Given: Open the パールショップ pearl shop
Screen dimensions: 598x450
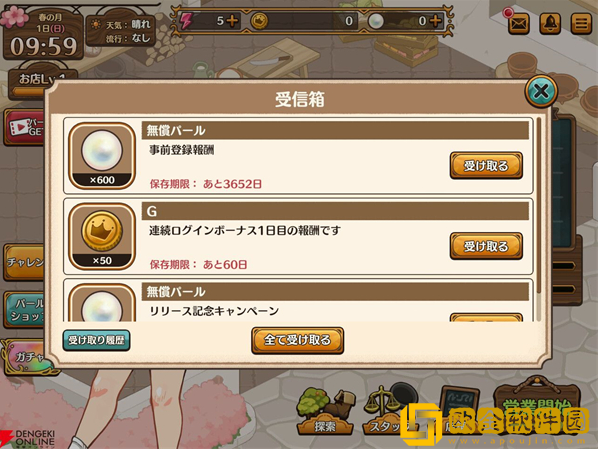Looking at the screenshot, I should (25, 310).
